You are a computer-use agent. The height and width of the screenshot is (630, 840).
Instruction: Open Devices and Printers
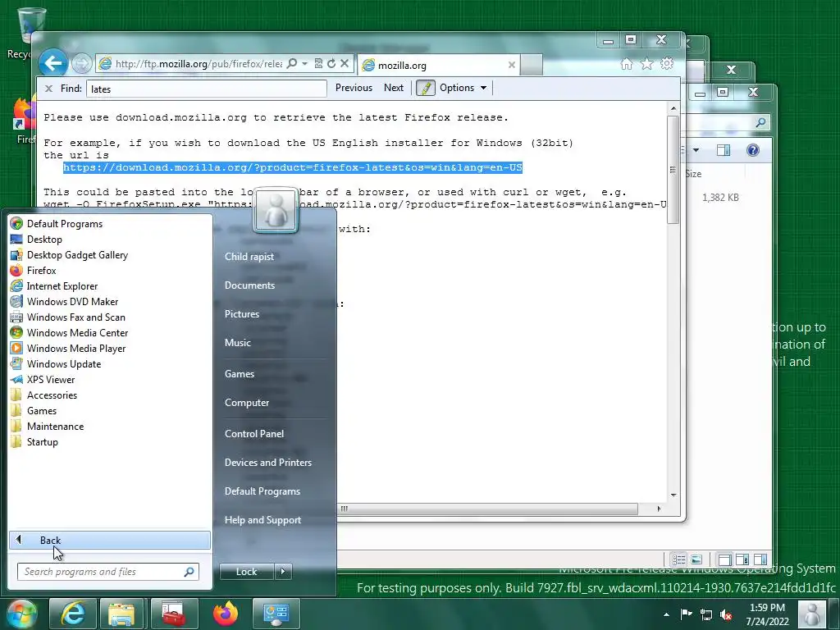coord(268,463)
